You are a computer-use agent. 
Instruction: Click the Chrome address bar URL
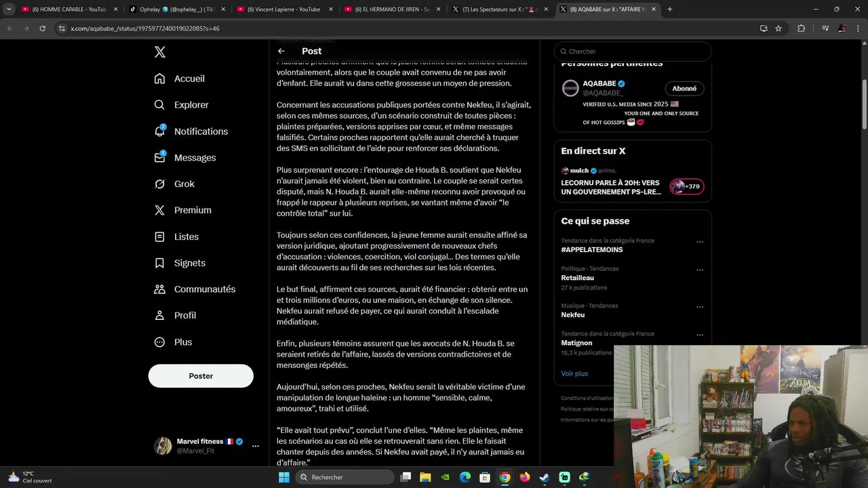pos(145,28)
